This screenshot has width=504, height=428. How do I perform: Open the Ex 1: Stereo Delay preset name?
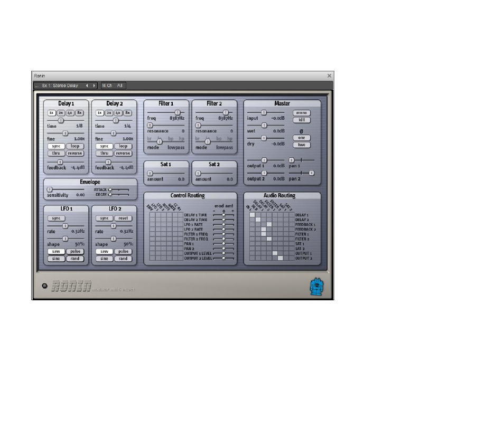pos(60,85)
